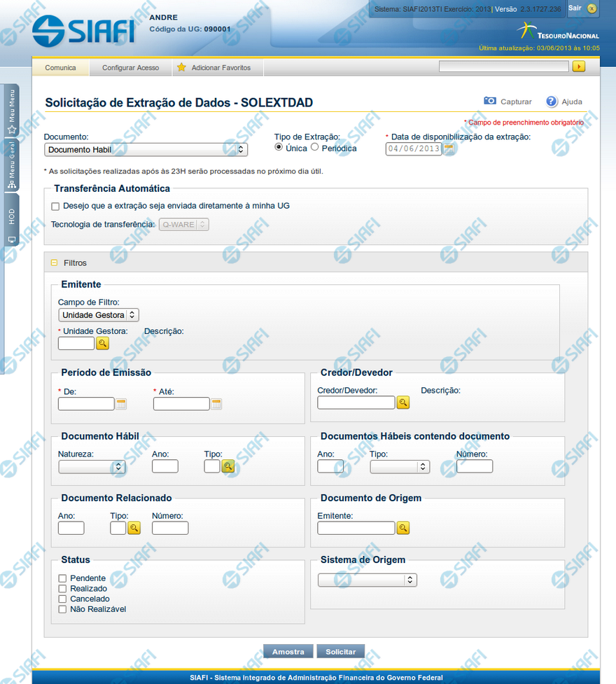The width and height of the screenshot is (616, 684).
Task: Open the calendar beside the De field
Action: coord(121,404)
